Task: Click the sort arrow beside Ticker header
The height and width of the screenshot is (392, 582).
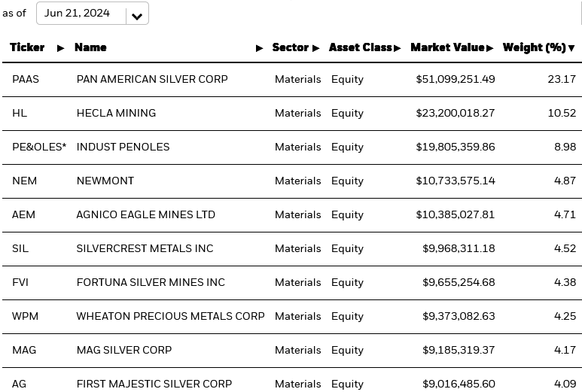Action: pos(61,48)
